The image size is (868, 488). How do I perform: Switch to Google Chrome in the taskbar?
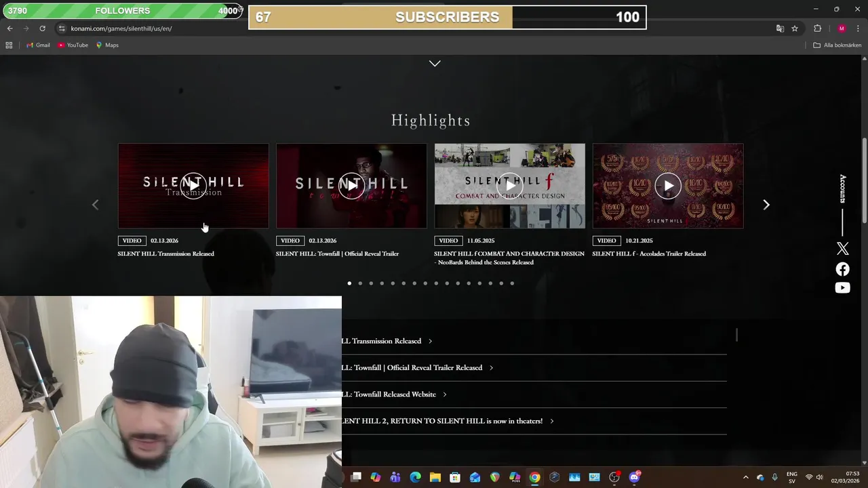pyautogui.click(x=534, y=477)
